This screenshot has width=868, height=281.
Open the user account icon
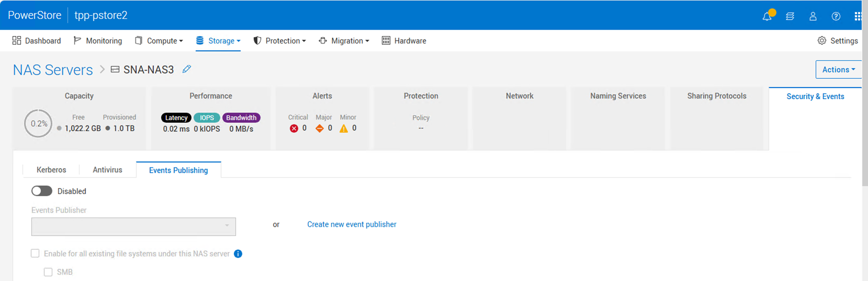click(813, 16)
